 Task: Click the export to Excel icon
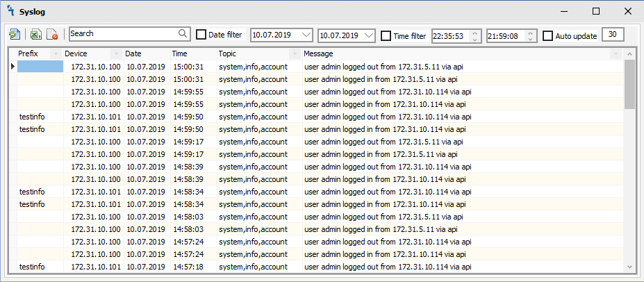pos(35,34)
